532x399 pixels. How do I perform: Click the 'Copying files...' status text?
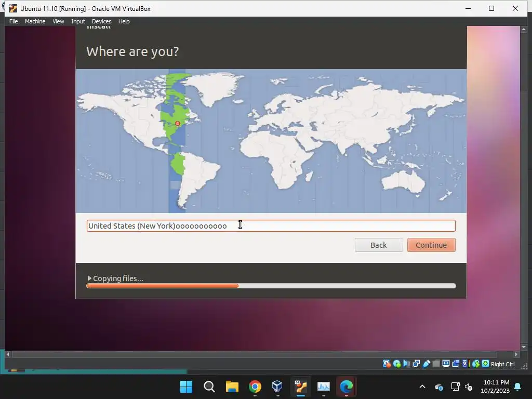tap(118, 278)
